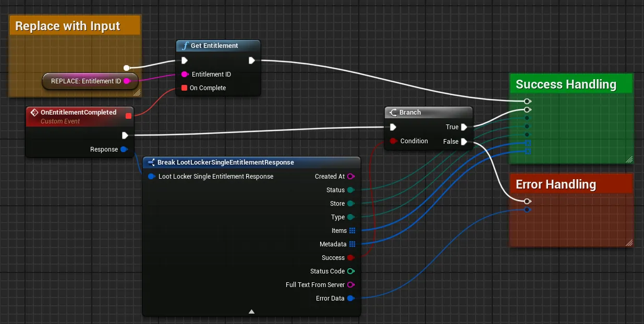Image resolution: width=644 pixels, height=324 pixels.
Task: Click the Branch False output pin
Action: [464, 142]
